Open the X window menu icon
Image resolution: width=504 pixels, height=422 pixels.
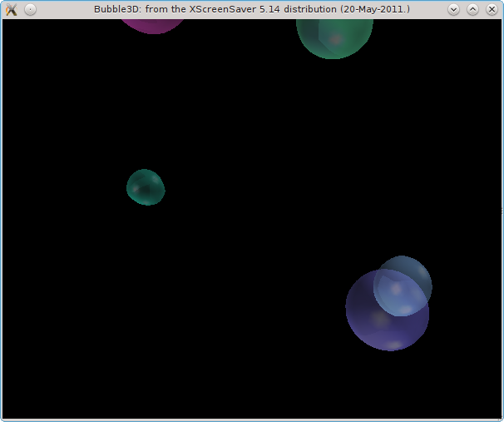11,9
